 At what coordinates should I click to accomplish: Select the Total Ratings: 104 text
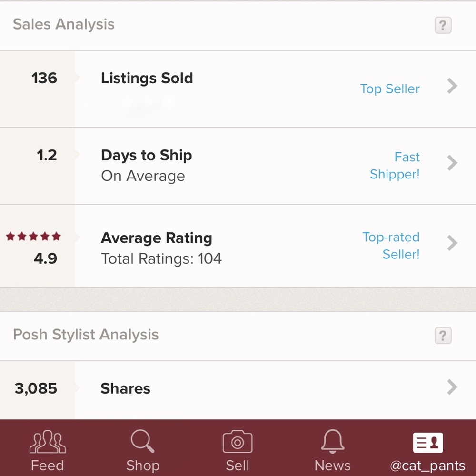(161, 258)
